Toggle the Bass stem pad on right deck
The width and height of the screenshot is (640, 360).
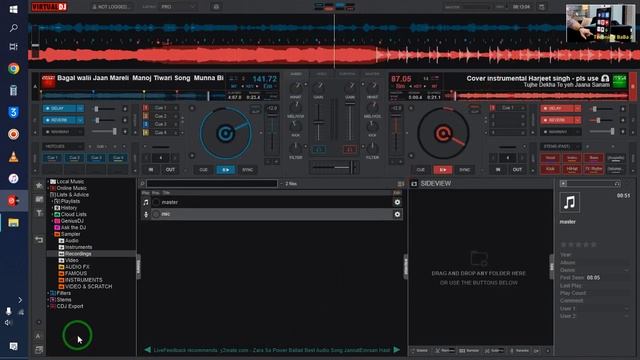pos(593,158)
